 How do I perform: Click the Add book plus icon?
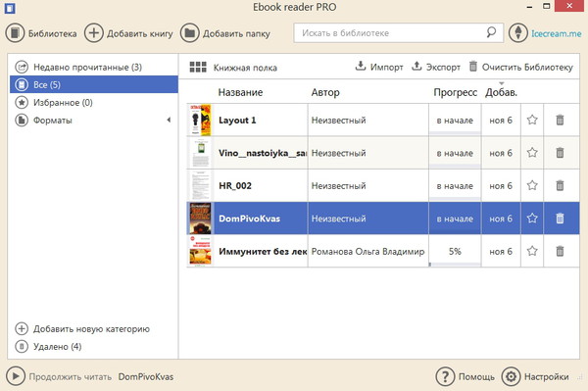pyautogui.click(x=93, y=33)
